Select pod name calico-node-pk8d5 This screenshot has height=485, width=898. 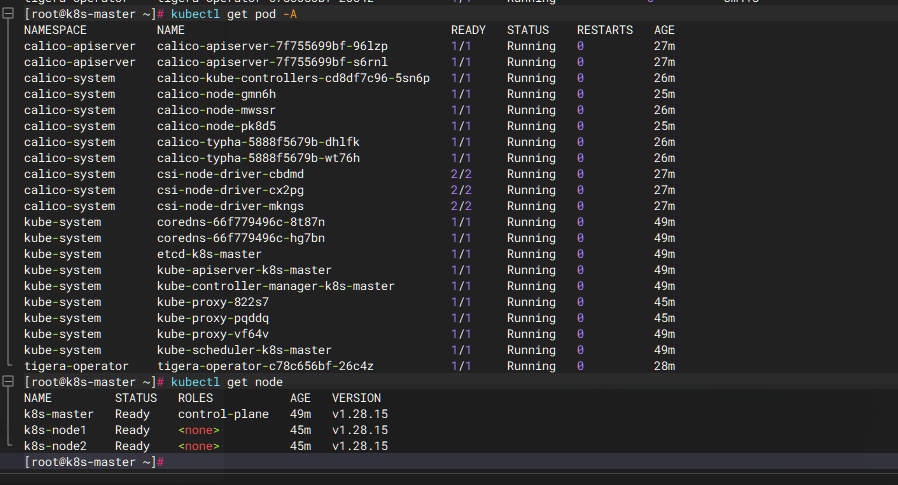pos(216,126)
